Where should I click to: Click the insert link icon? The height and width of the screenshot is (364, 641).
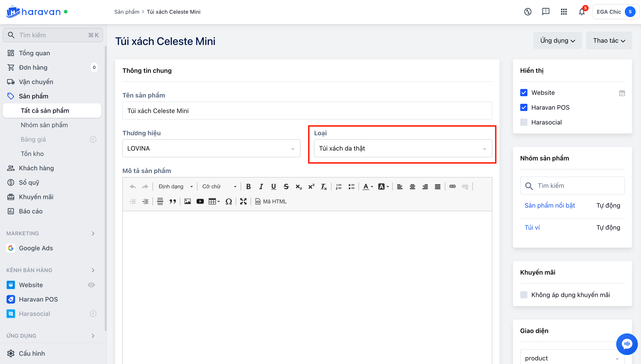452,186
